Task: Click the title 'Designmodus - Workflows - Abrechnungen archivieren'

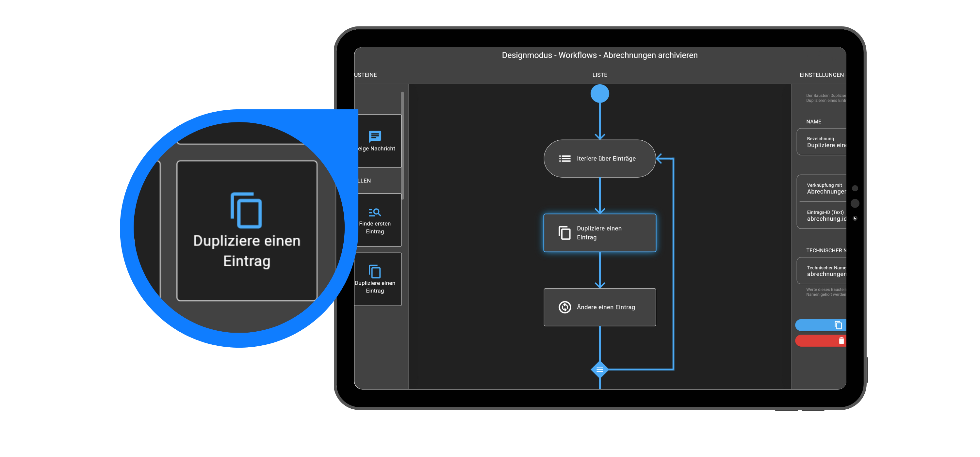Action: pyautogui.click(x=599, y=55)
